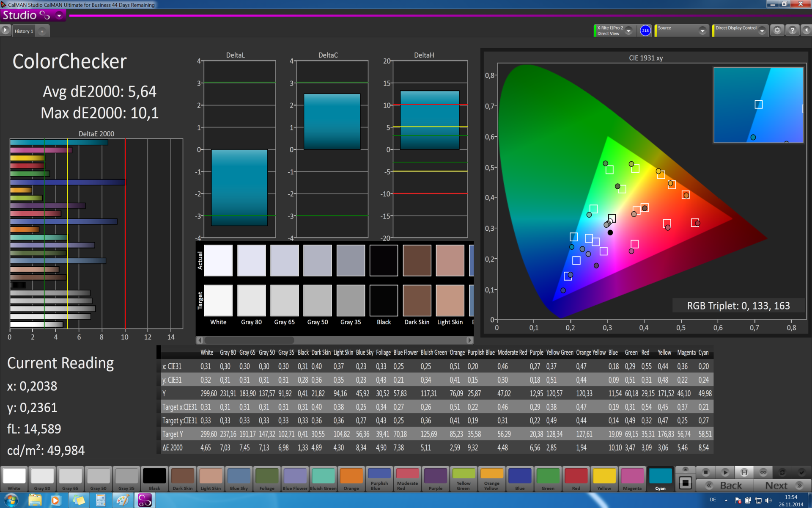Open the settings gear icon
Screen dimensions: 812x508
pyautogui.click(x=777, y=30)
